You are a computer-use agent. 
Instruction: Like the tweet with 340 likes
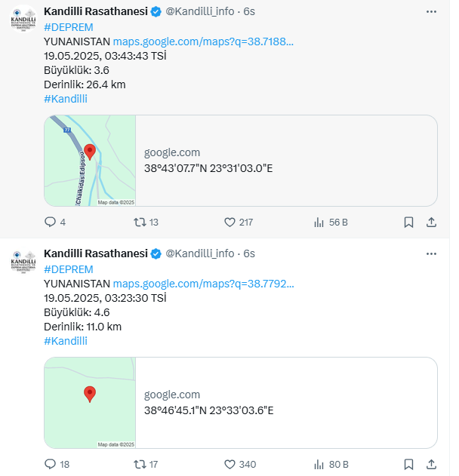tap(230, 464)
